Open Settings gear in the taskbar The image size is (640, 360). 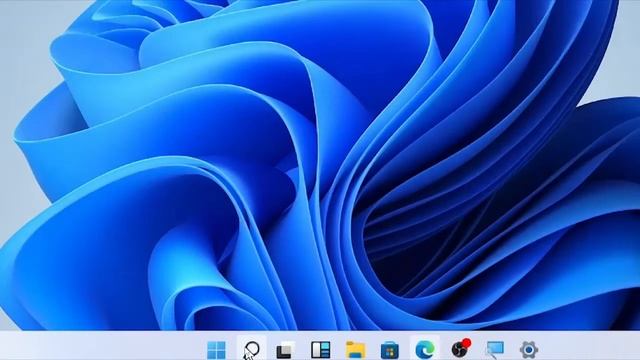coord(529,350)
